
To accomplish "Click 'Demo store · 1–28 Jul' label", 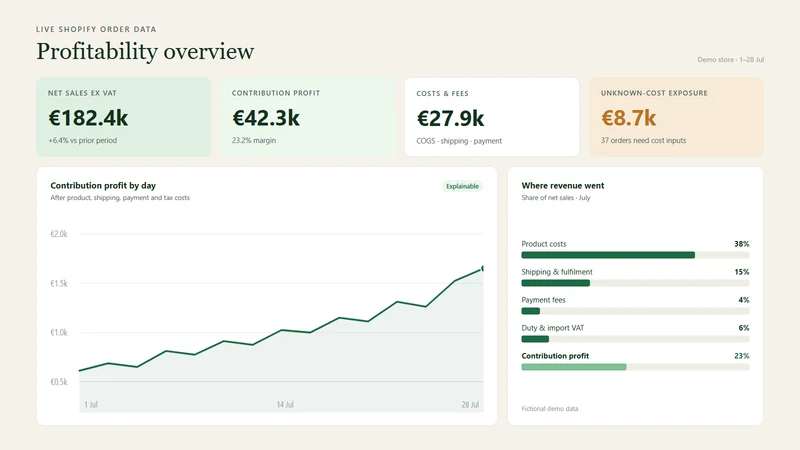I will click(731, 60).
